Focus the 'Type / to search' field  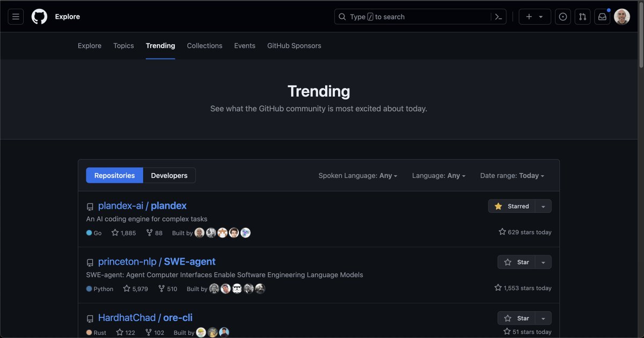point(421,17)
